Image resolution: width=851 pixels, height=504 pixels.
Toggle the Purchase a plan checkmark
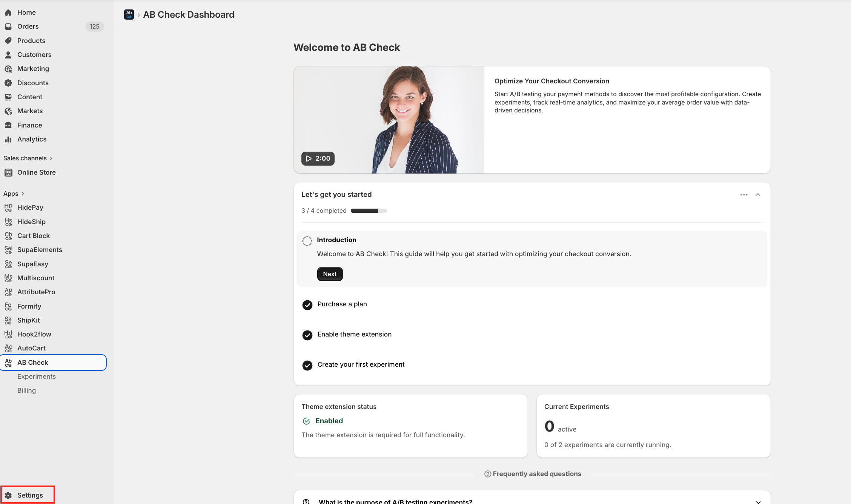point(307,305)
